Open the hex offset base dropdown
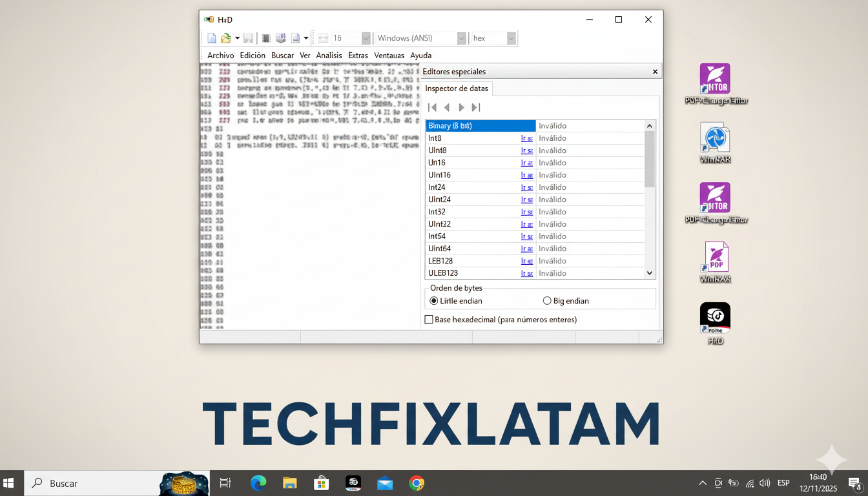Viewport: 868px width, 496px height. (511, 39)
